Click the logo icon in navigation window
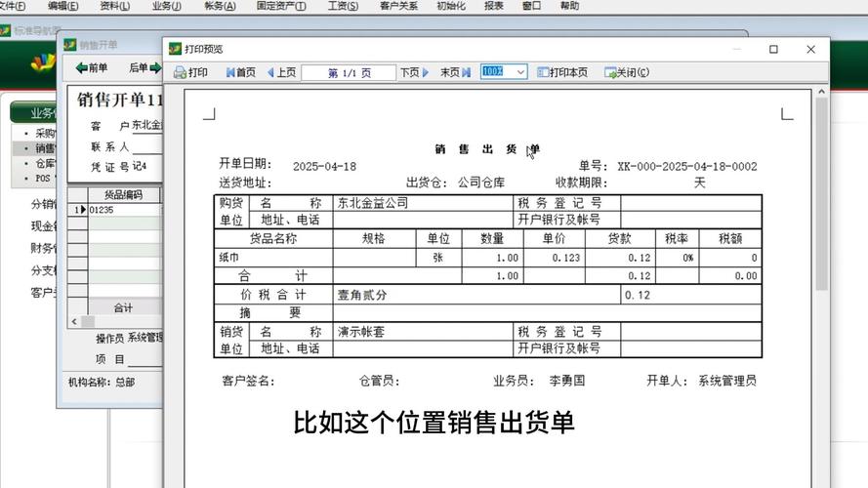This screenshot has height=488, width=868. click(x=43, y=63)
